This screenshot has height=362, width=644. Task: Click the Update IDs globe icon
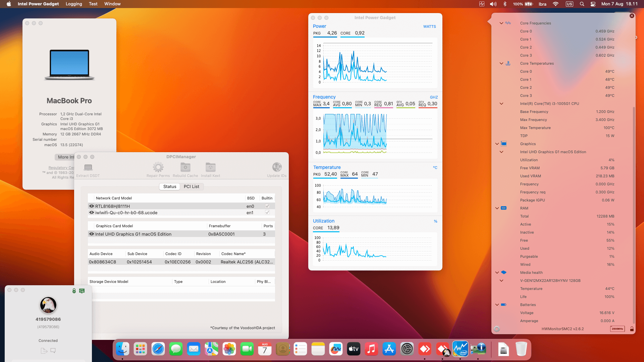[x=277, y=167]
